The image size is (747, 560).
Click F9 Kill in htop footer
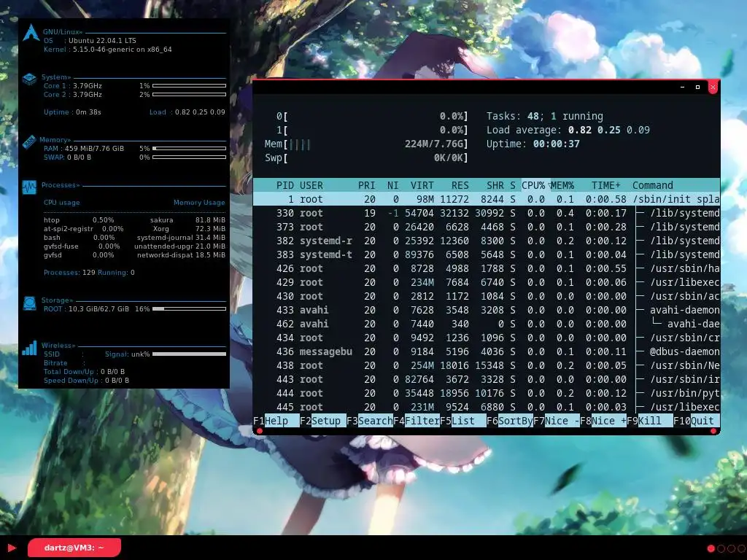(650, 421)
